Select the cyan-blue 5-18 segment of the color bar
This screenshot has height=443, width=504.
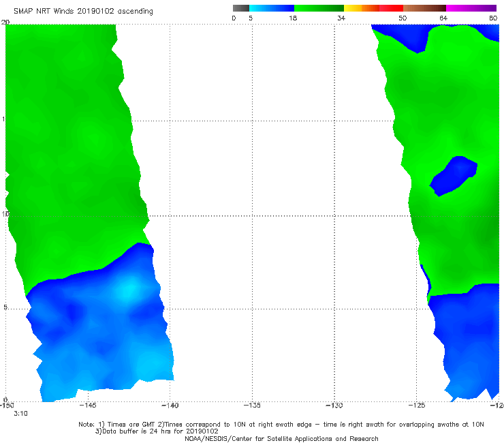coord(272,8)
